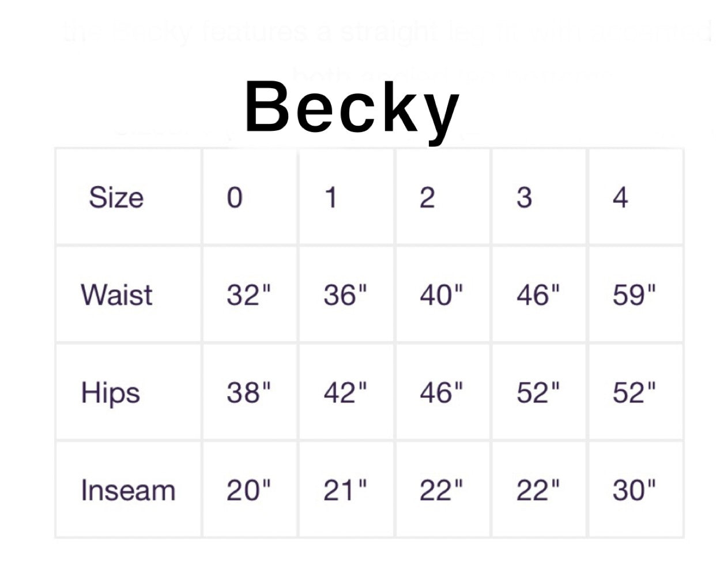
Task: Select the 32" waist cell
Action: (x=248, y=295)
